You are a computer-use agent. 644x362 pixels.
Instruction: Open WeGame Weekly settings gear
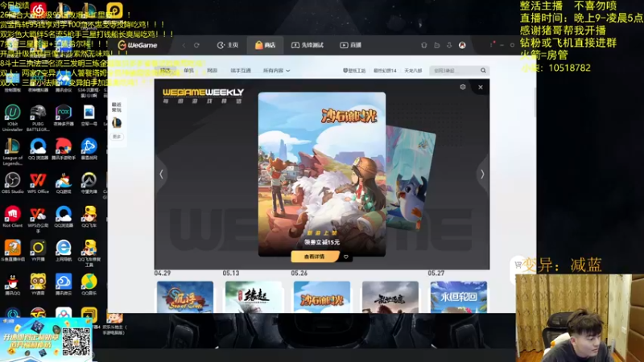(x=463, y=87)
